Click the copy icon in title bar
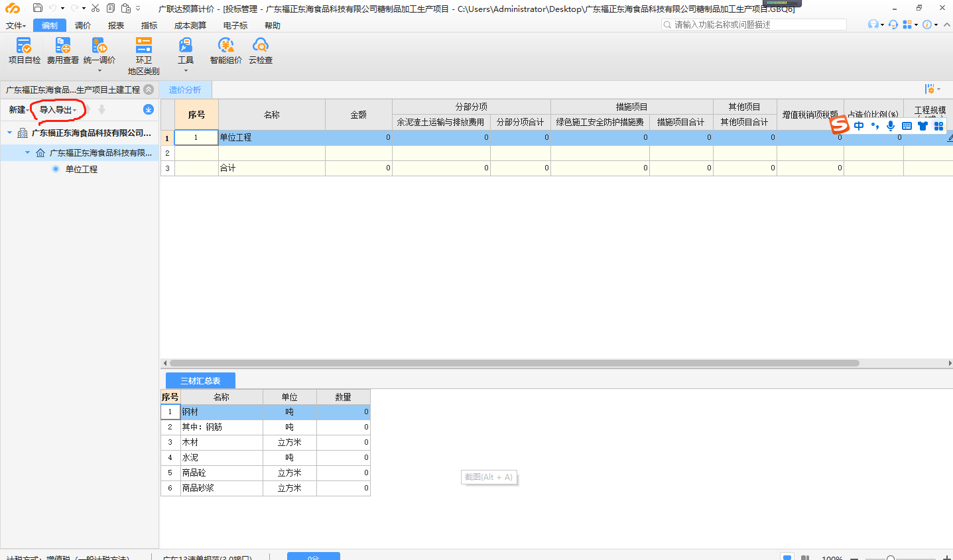This screenshot has height=560, width=953. [x=111, y=8]
